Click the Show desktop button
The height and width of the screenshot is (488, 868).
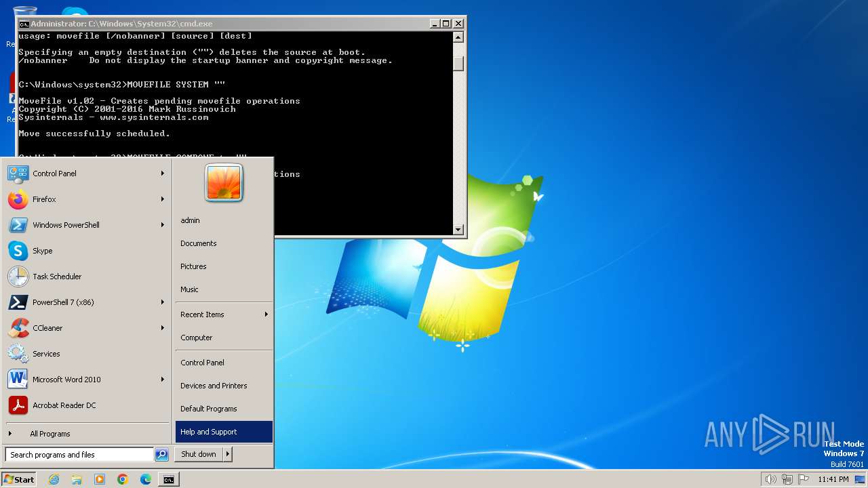(861, 479)
